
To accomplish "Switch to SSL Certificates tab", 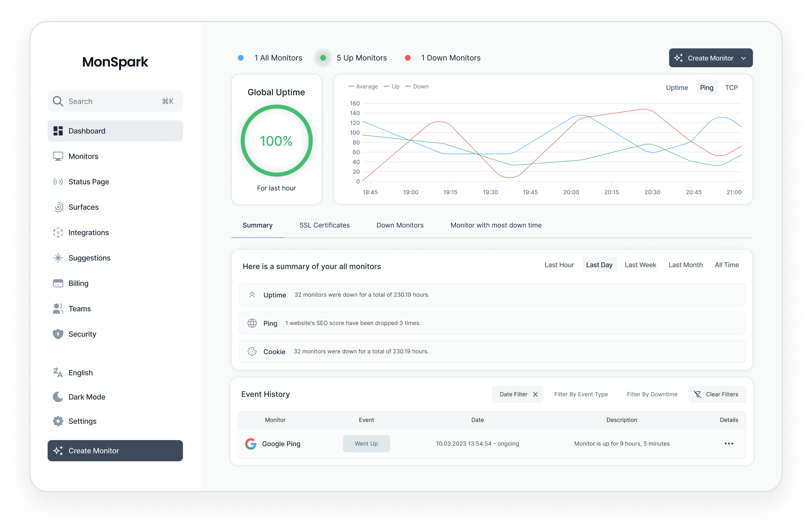I will pyautogui.click(x=324, y=225).
